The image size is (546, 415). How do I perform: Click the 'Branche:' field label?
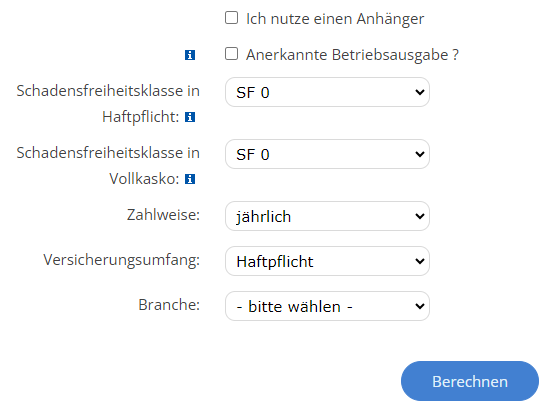[169, 305]
